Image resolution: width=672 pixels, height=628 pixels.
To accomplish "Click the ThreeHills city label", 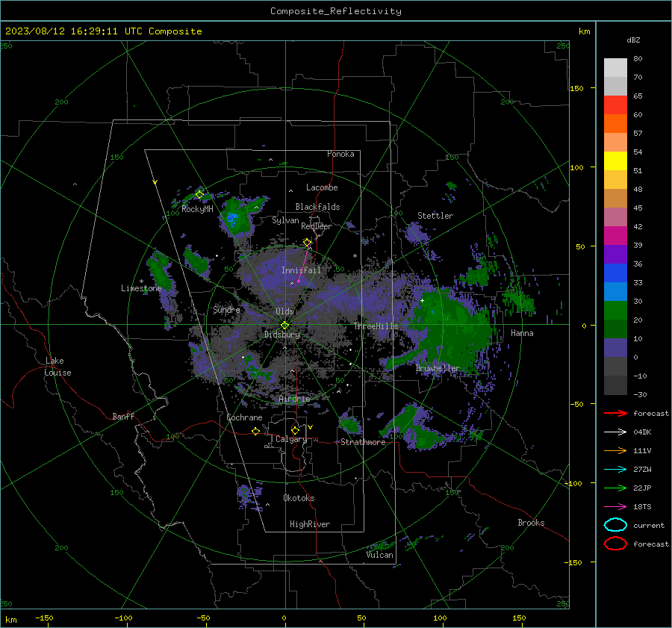I will [x=376, y=326].
